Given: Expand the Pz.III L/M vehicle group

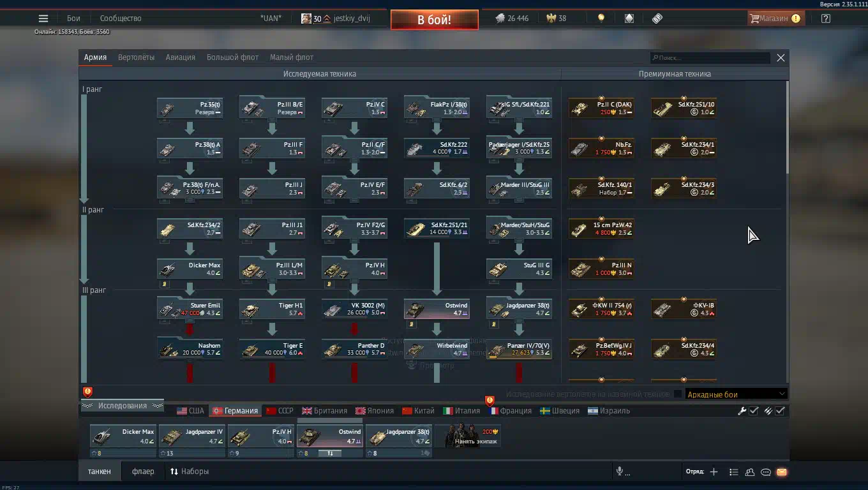Looking at the screenshot, I should pos(272,269).
